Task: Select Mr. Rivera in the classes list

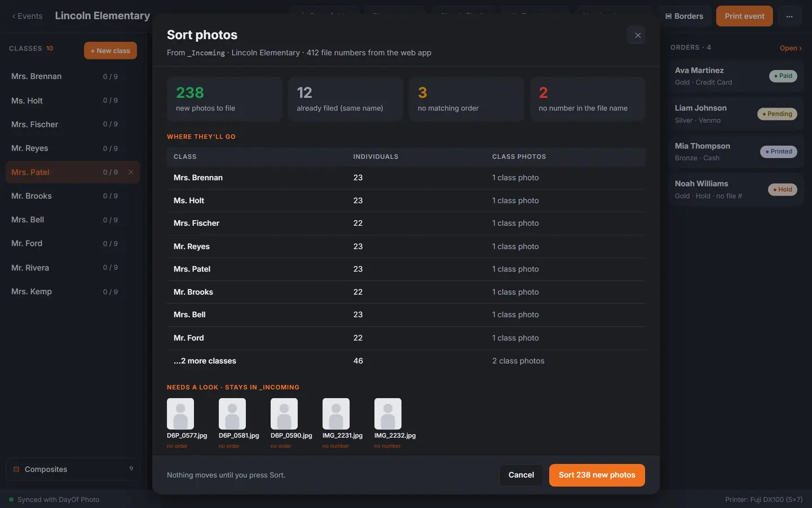Action: (x=73, y=268)
